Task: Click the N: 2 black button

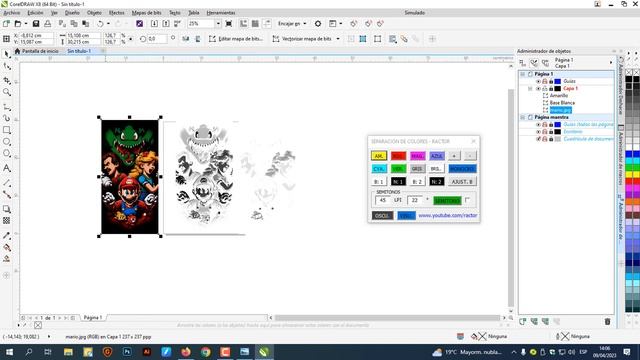Action: (436, 182)
